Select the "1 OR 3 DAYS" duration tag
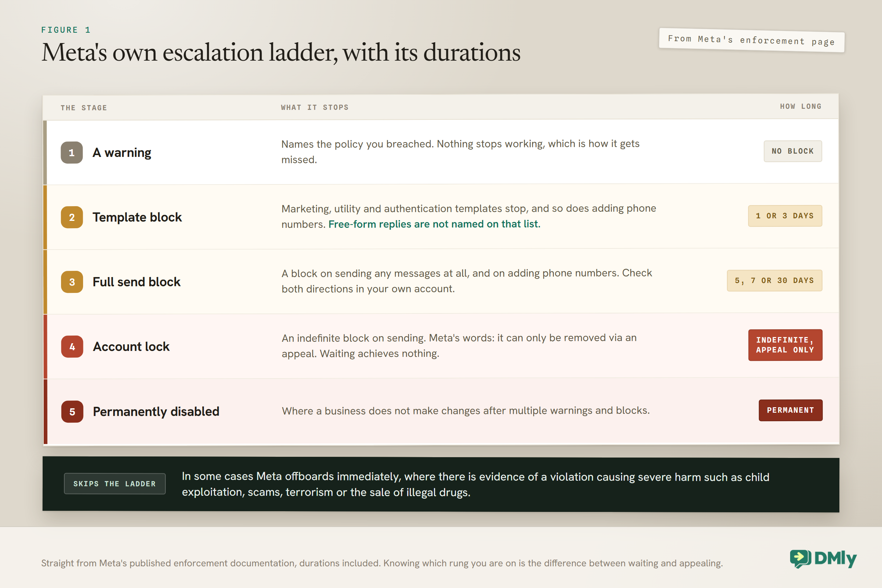Screen dimensions: 882x588 [x=785, y=216]
